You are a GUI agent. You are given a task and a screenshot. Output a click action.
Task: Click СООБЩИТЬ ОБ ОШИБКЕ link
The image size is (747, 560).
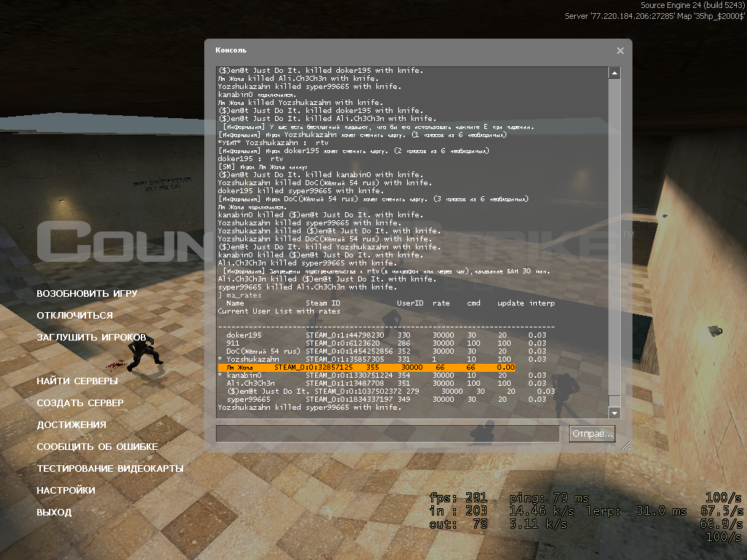click(97, 447)
